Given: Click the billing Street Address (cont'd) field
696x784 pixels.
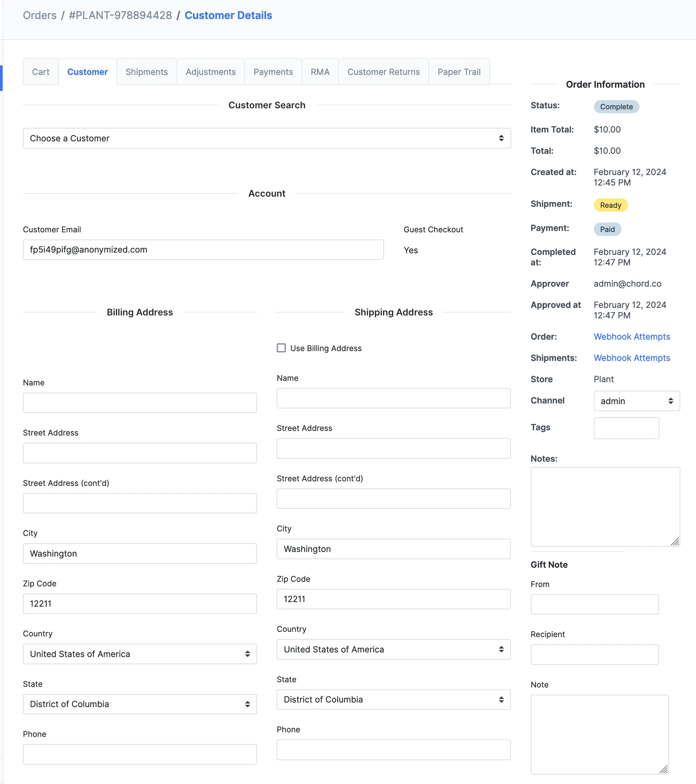Looking at the screenshot, I should click(x=140, y=503).
